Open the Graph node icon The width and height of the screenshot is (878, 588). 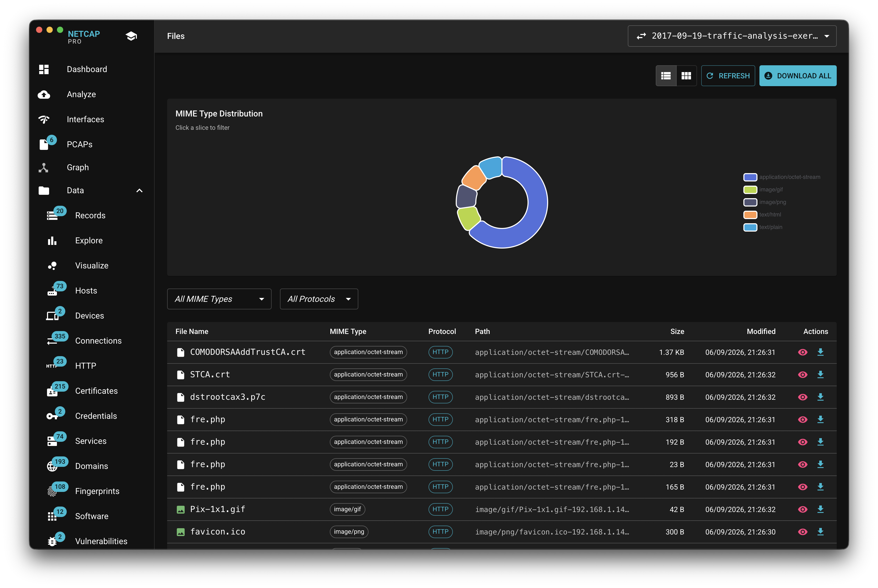(44, 168)
